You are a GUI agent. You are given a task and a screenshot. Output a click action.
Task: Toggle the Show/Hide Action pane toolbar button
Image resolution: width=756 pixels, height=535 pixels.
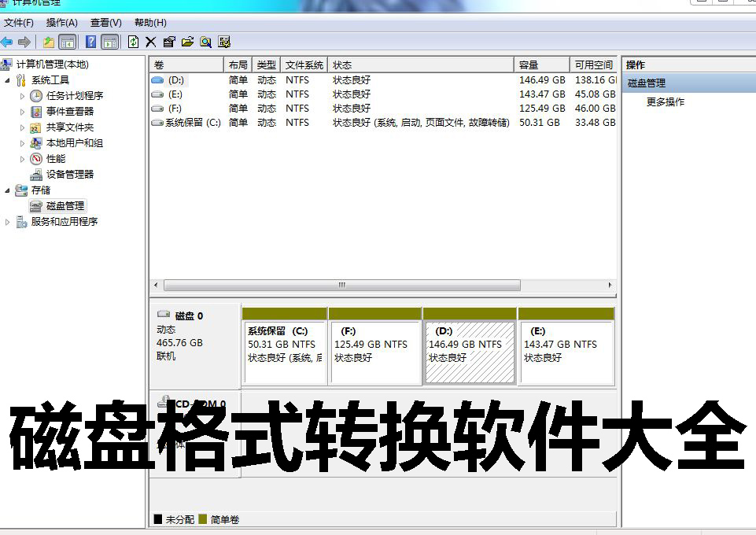click(109, 42)
